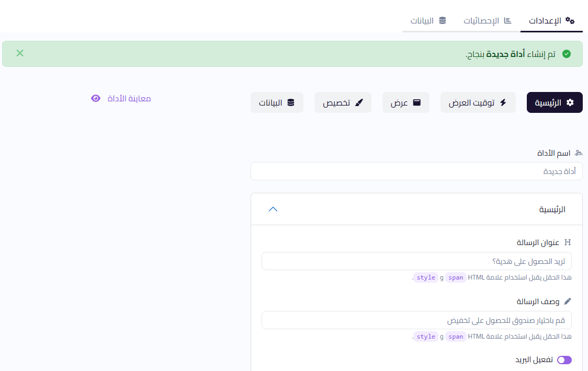The height and width of the screenshot is (371, 588).
Task: Toggle the تفعيل البريد switch
Action: (x=564, y=360)
